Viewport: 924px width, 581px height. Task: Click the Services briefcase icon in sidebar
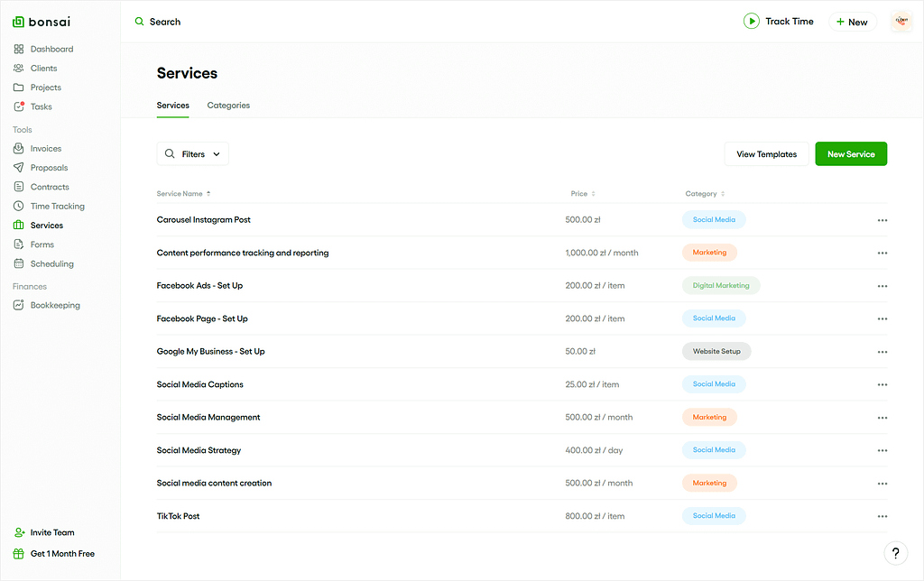tap(19, 226)
